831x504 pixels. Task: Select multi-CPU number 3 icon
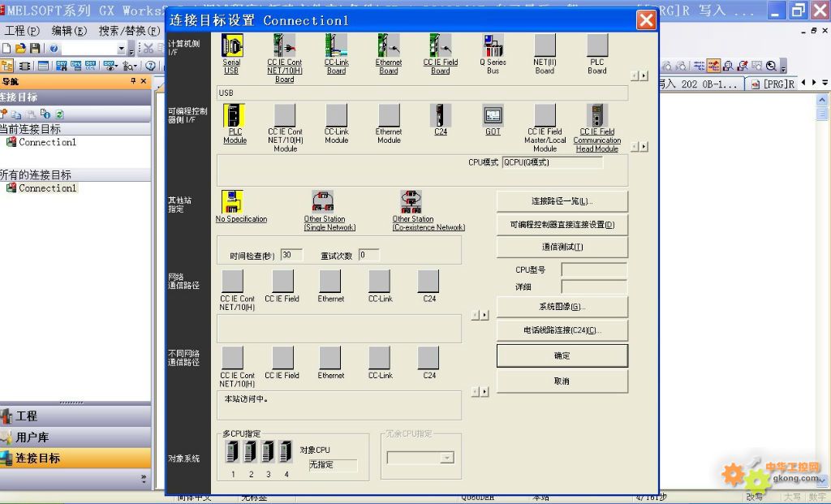tap(268, 451)
